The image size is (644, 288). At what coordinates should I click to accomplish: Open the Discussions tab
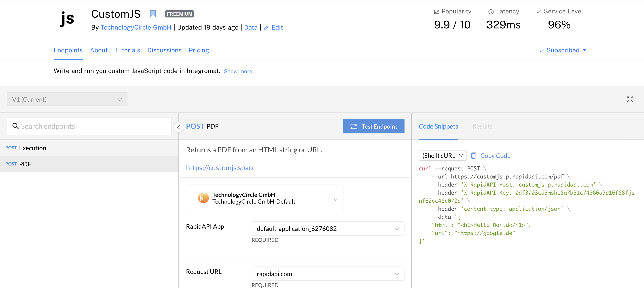164,50
